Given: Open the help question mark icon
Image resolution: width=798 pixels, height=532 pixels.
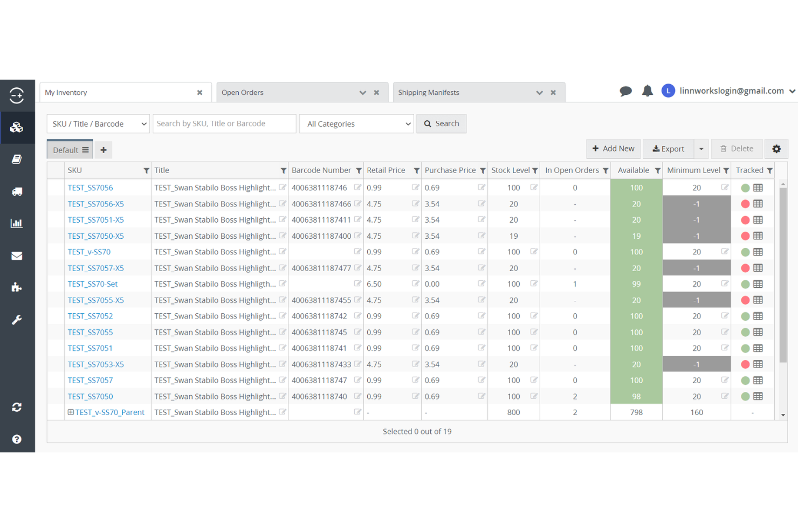Looking at the screenshot, I should pyautogui.click(x=17, y=439).
